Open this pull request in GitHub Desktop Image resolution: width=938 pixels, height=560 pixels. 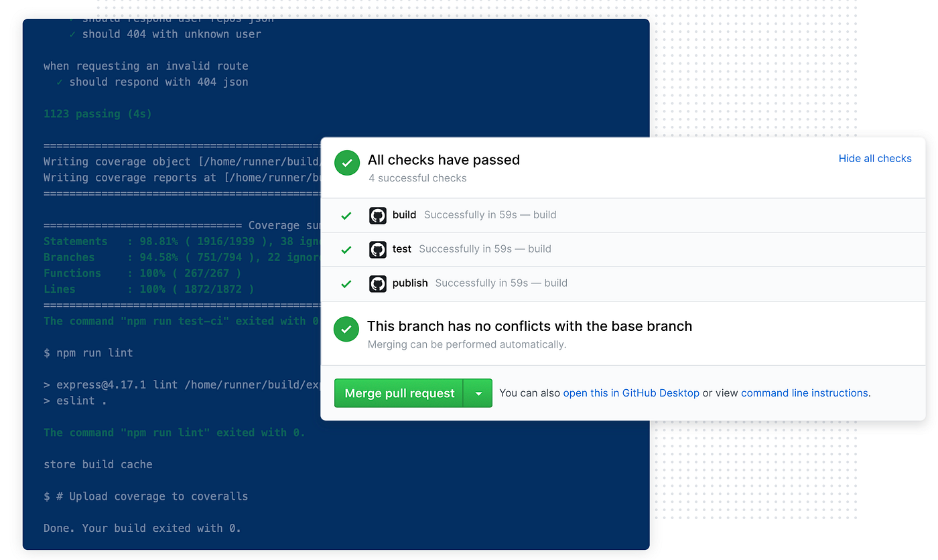(x=630, y=393)
